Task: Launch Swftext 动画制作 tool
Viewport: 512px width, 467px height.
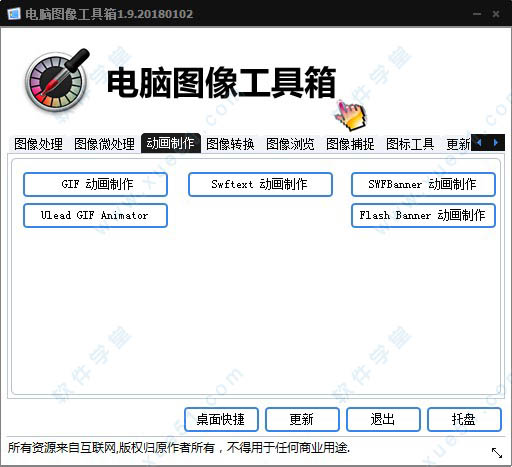Action: coord(260,184)
